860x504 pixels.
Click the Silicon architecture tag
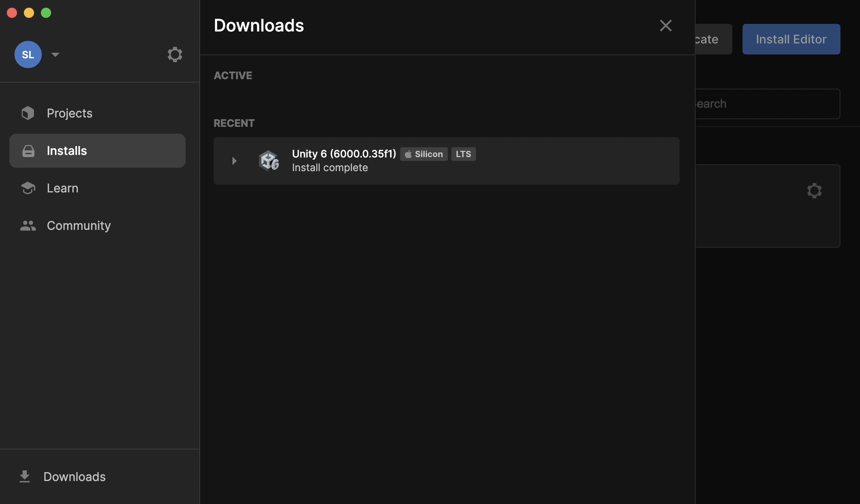[x=424, y=154]
